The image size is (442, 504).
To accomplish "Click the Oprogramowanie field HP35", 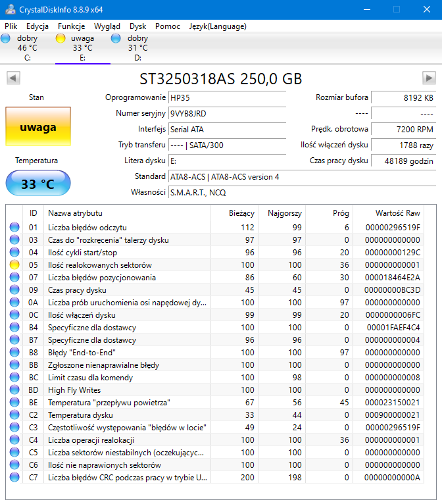I will point(227,97).
